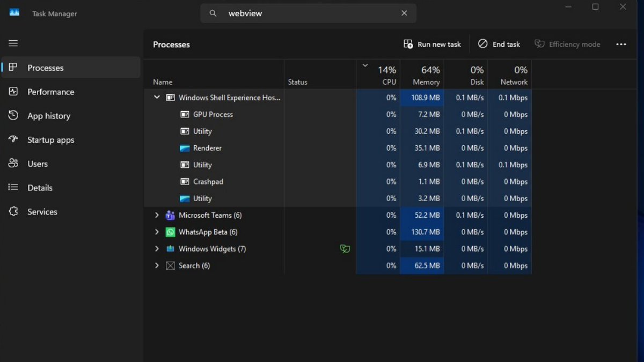Click the Efficiency mode leaf icon
The image size is (644, 362).
click(539, 44)
